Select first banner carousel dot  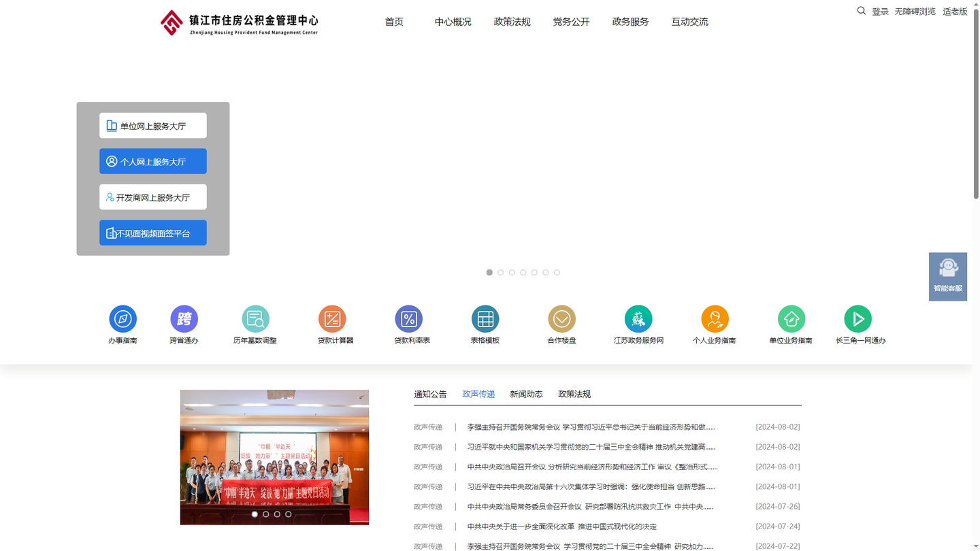tap(489, 272)
